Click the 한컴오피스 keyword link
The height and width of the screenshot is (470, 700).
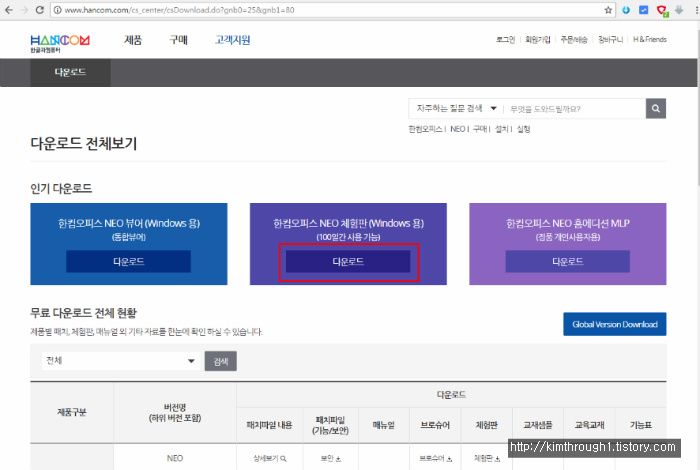click(425, 129)
